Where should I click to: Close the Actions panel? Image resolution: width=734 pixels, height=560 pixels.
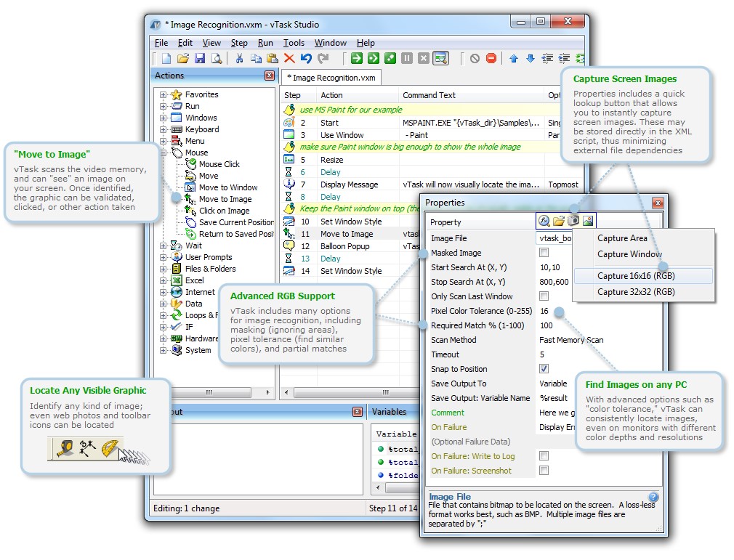tap(269, 76)
